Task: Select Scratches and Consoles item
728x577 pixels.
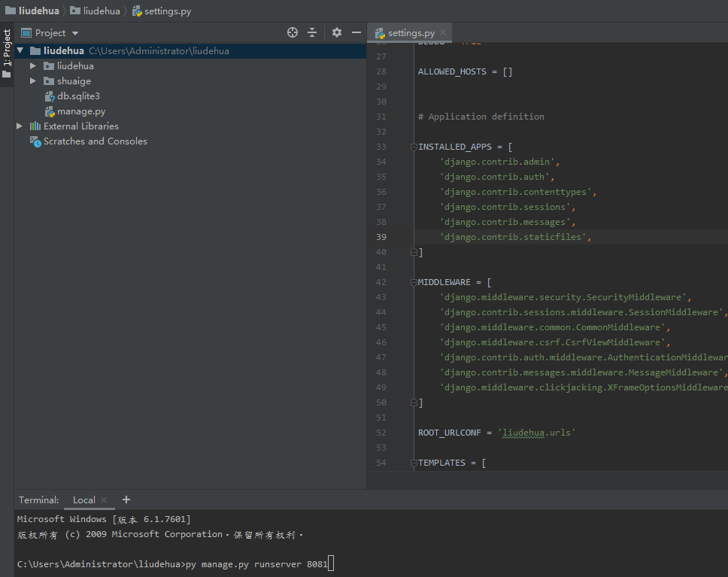Action: coord(96,141)
